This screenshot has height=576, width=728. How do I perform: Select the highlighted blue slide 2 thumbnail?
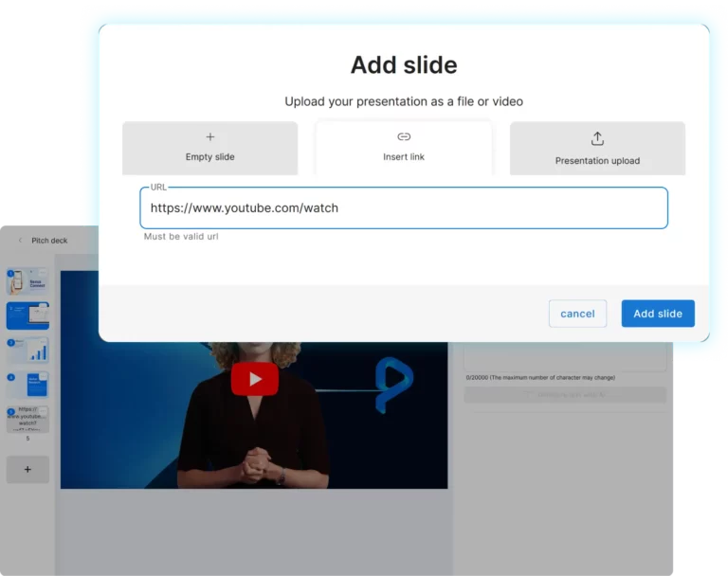pos(27,315)
